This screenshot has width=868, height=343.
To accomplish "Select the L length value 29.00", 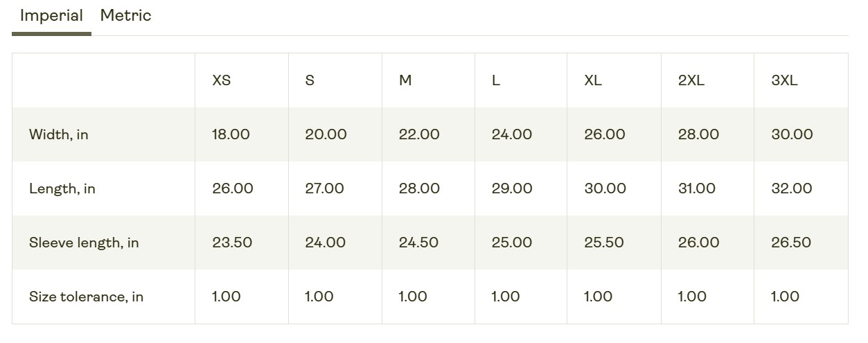I will [x=512, y=188].
